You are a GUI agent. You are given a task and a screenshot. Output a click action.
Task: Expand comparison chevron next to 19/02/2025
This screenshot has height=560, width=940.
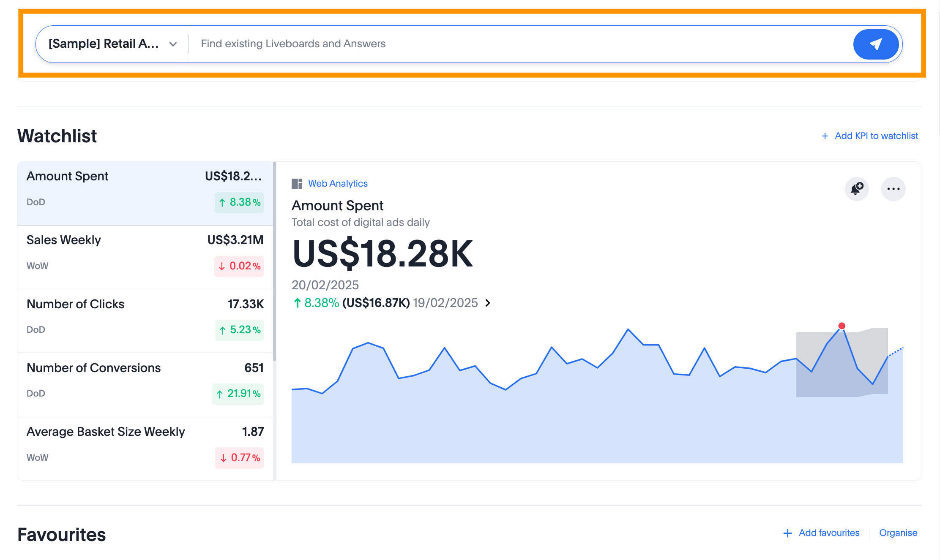[x=488, y=303]
